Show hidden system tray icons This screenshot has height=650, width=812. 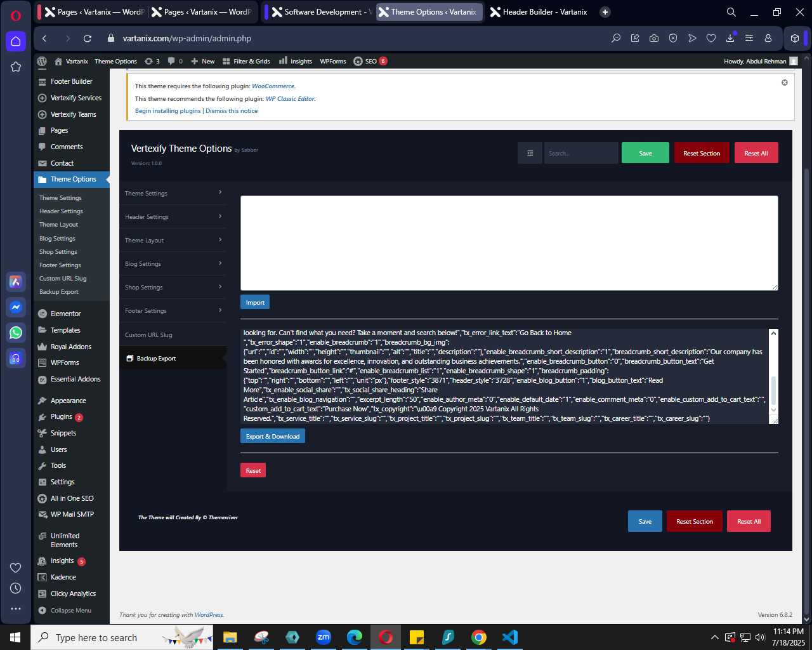click(715, 637)
